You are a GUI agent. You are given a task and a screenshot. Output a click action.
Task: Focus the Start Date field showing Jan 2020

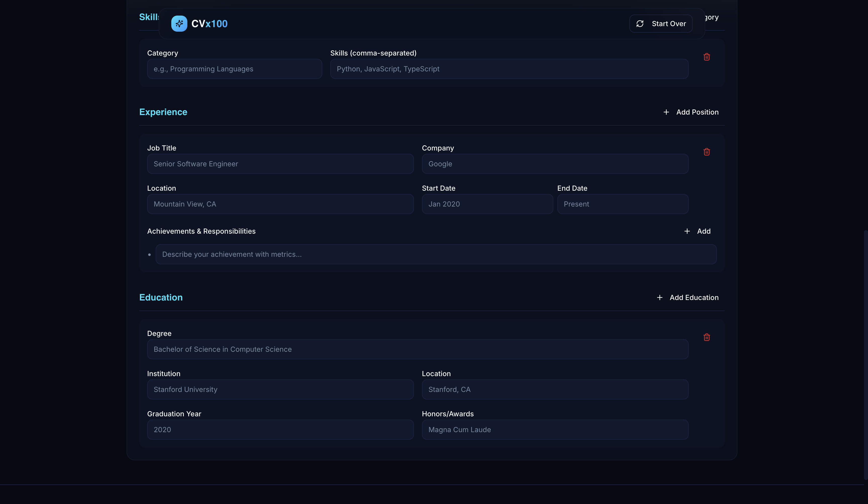[x=487, y=204]
